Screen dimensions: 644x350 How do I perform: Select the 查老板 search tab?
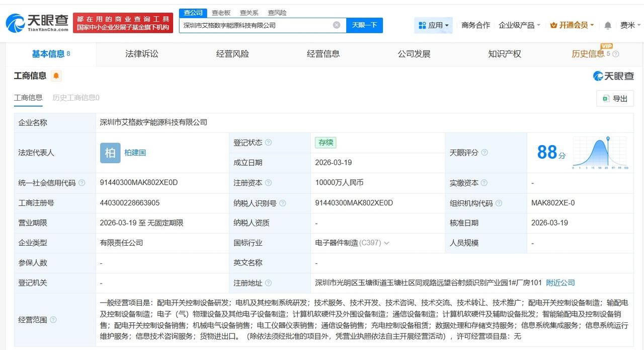(221, 13)
